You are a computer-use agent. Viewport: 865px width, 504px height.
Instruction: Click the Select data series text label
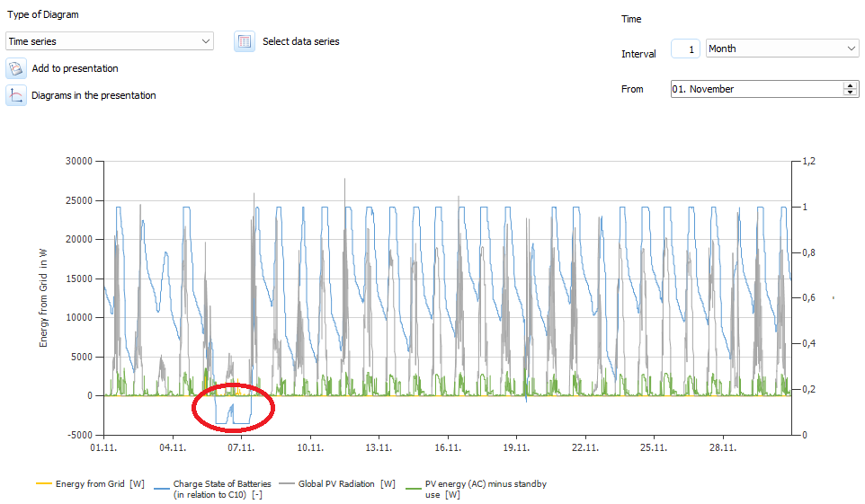(x=300, y=41)
